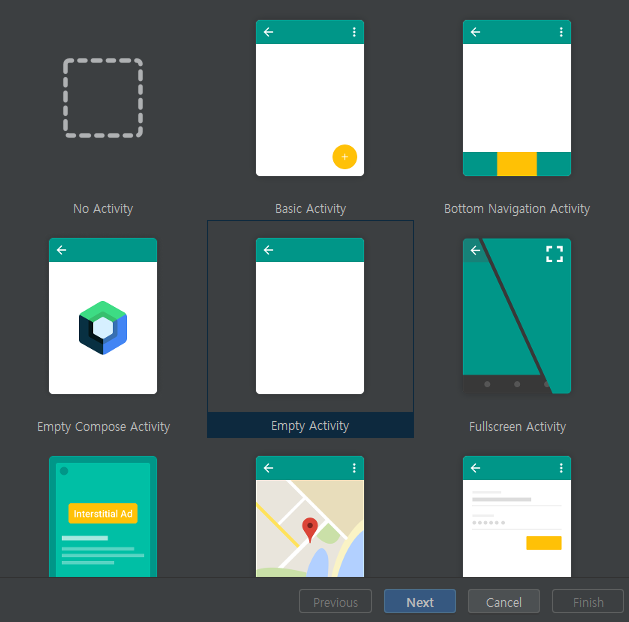
Task: Click the back arrow in Bottom Navigation preview
Action: click(x=475, y=32)
